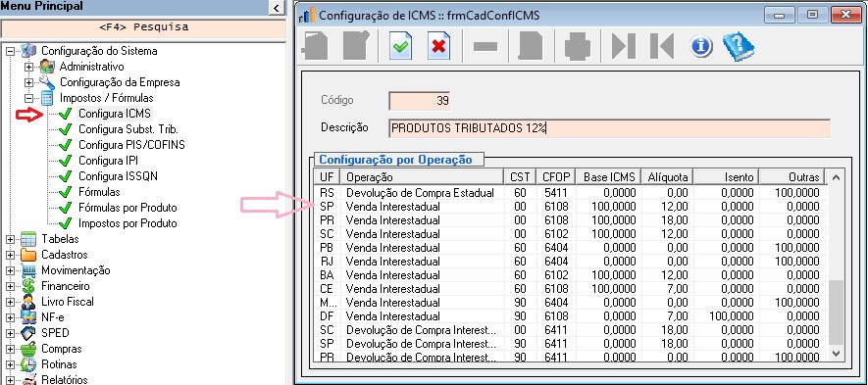The width and height of the screenshot is (868, 385).
Task: Expand the Tabelas tree node
Action: click(10, 239)
